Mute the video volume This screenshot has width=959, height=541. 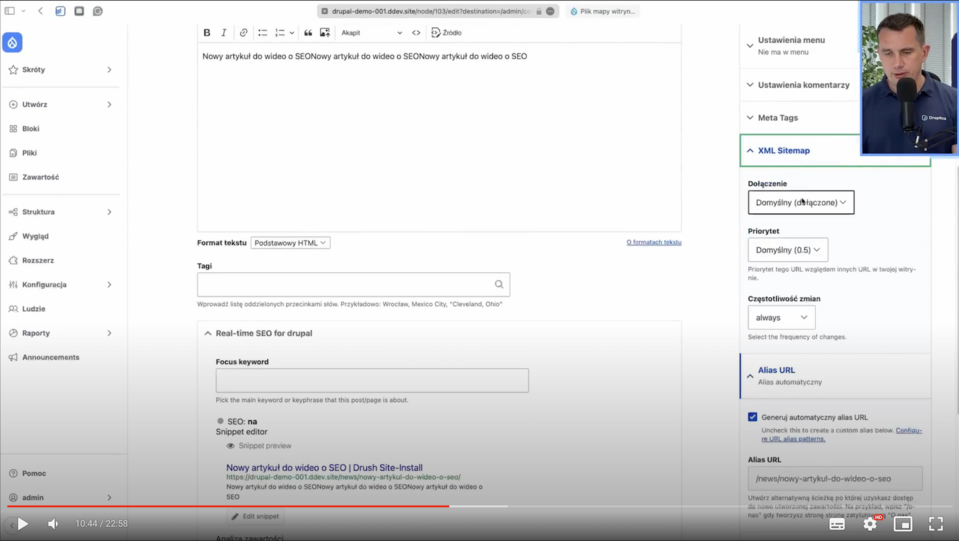tap(53, 524)
